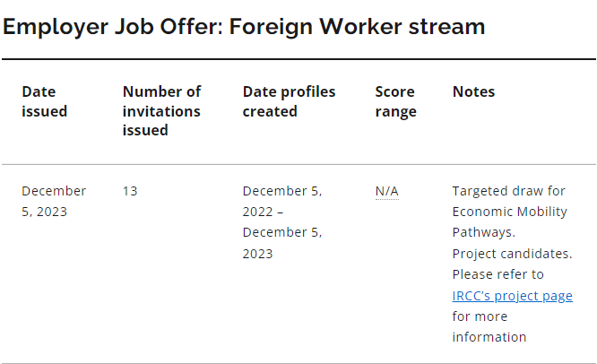Click the 'Targeted draw for' note text

pos(508,191)
